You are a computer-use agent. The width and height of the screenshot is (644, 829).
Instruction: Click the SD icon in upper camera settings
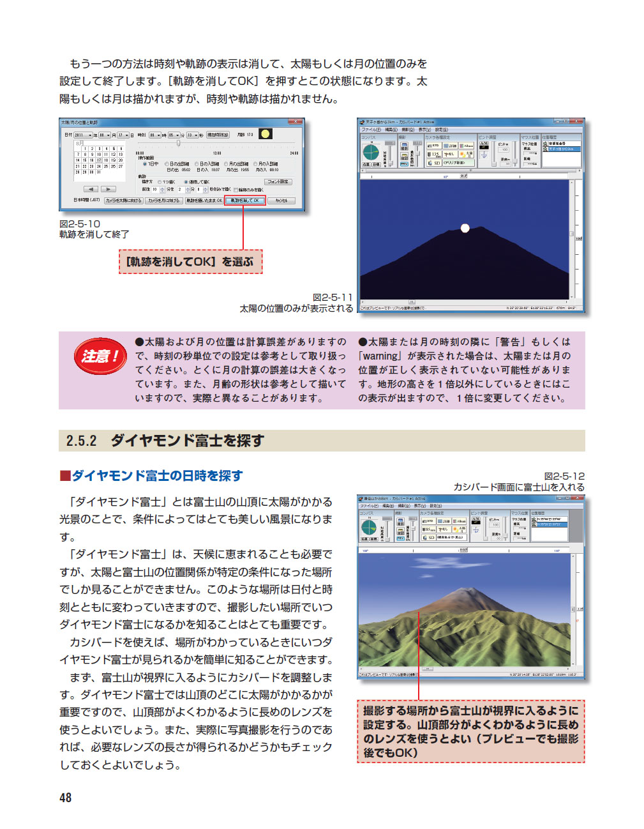click(434, 163)
